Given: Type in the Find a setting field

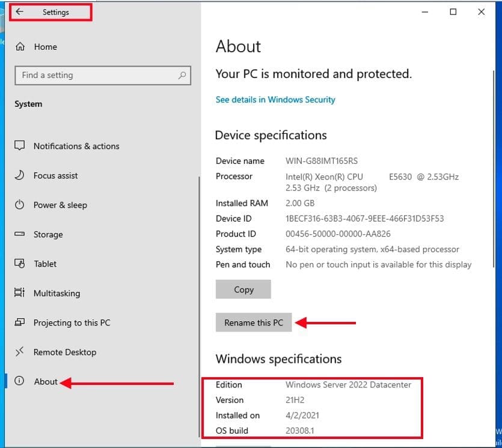Looking at the screenshot, I should pos(96,76).
